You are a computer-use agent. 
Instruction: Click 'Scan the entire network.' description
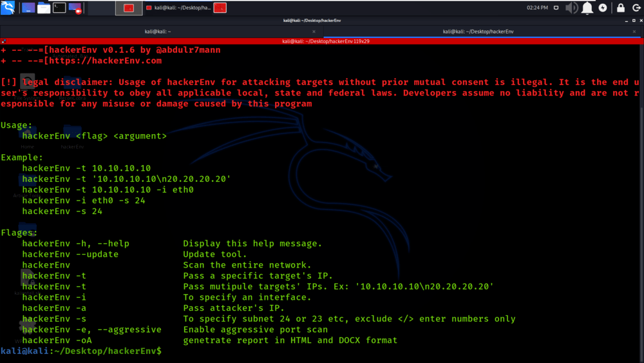(247, 265)
